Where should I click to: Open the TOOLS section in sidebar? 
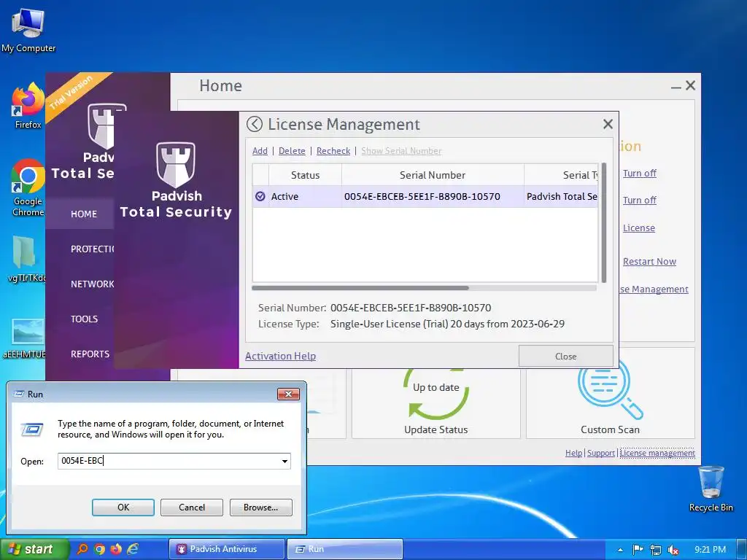tap(85, 319)
